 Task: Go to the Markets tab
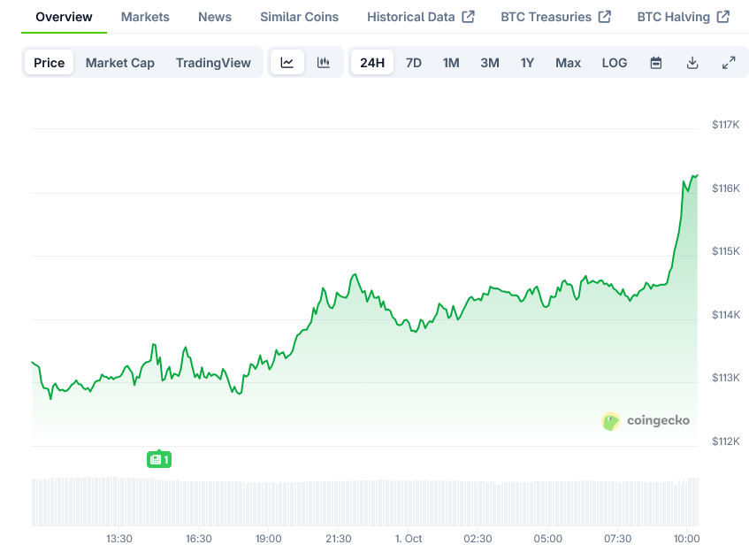pos(145,17)
